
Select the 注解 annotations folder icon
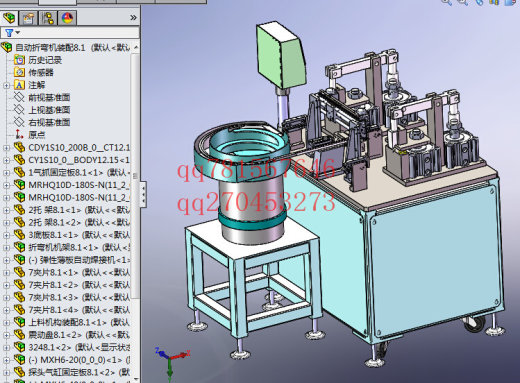[19, 85]
